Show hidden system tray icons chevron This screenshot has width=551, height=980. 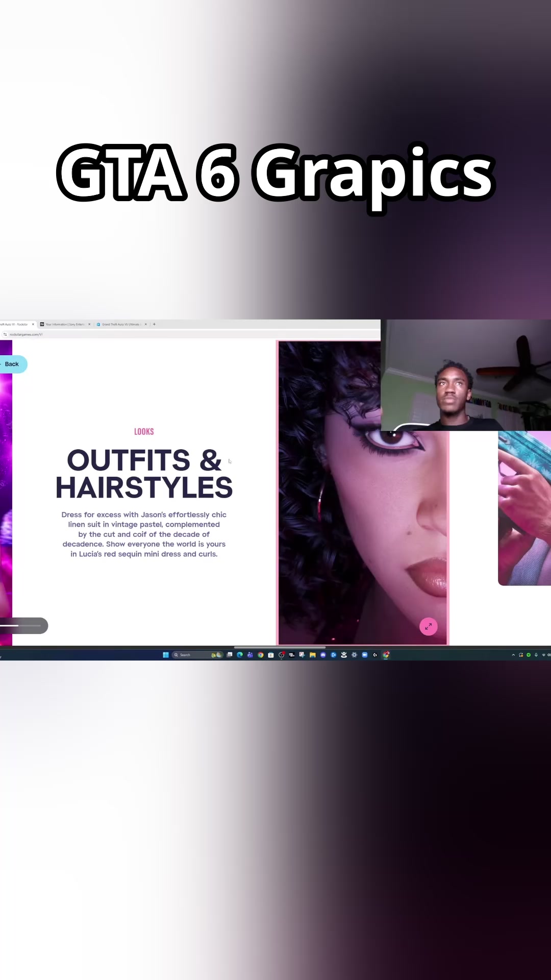(x=513, y=655)
